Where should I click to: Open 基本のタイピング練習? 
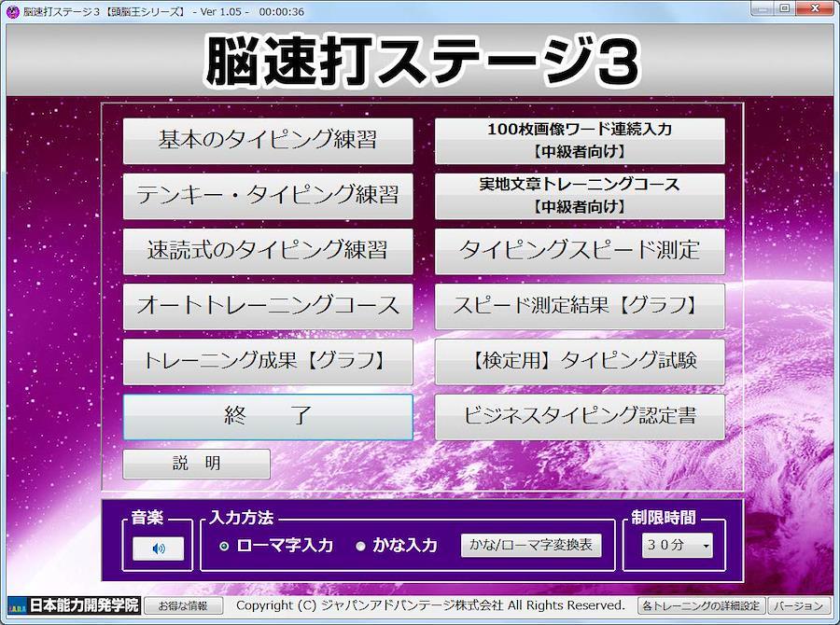coord(268,141)
